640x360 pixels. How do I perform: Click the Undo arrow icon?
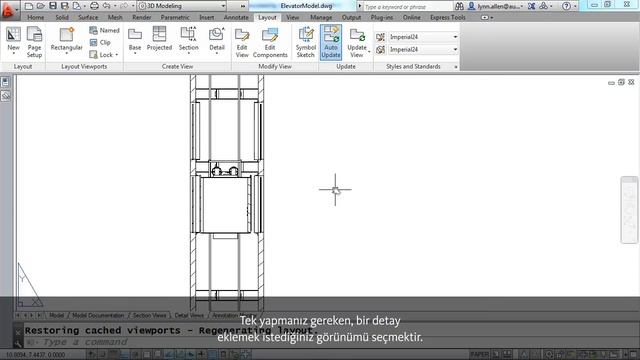click(x=107, y=6)
